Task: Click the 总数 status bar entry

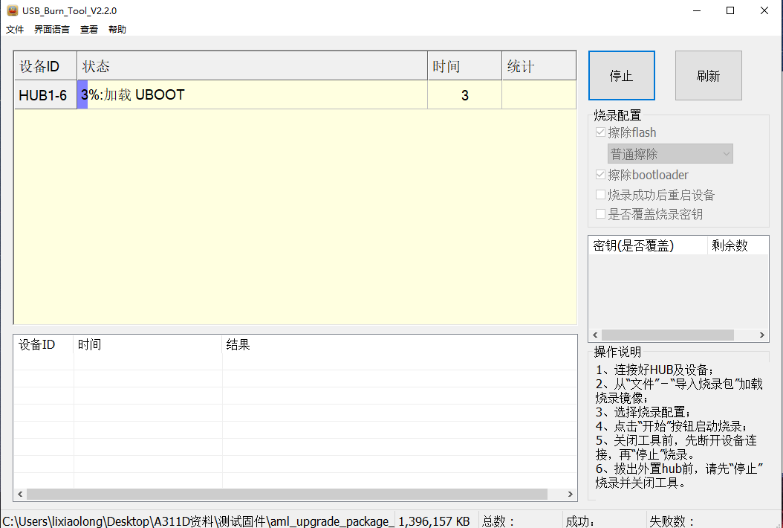Action: pos(498,522)
